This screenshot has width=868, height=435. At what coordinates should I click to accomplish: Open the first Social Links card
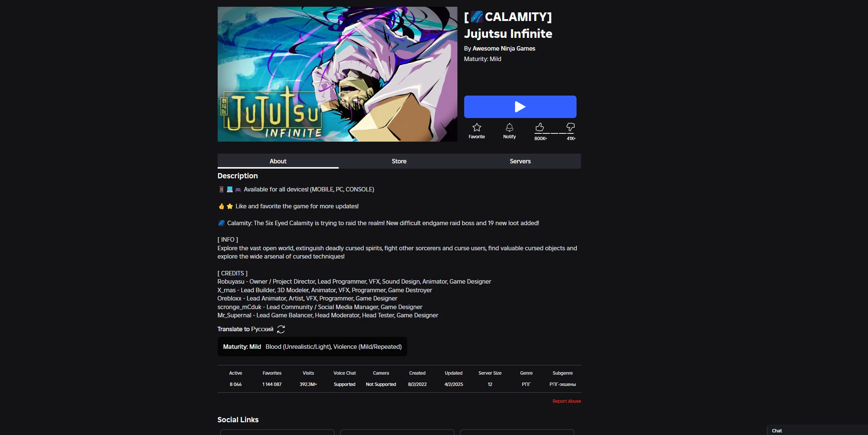click(x=277, y=432)
